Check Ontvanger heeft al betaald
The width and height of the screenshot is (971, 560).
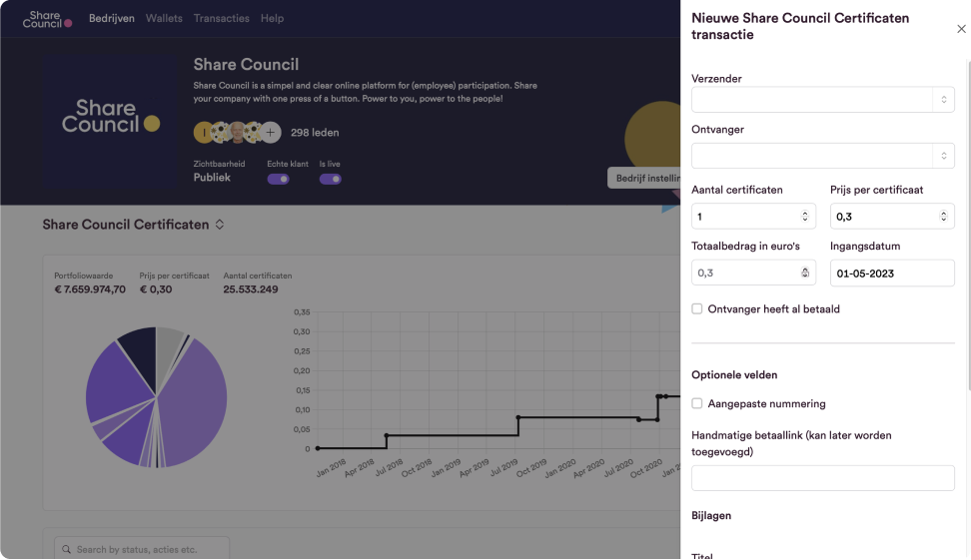pyautogui.click(x=697, y=308)
